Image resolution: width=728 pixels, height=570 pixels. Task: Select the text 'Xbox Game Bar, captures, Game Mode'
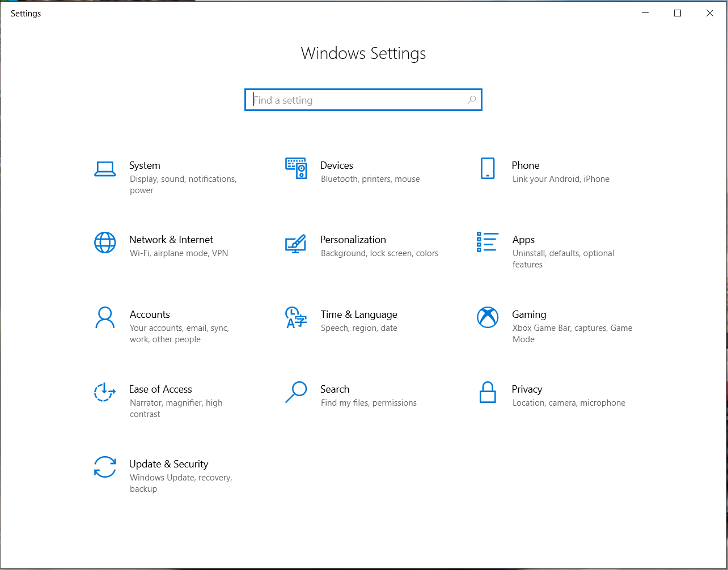[x=572, y=334]
